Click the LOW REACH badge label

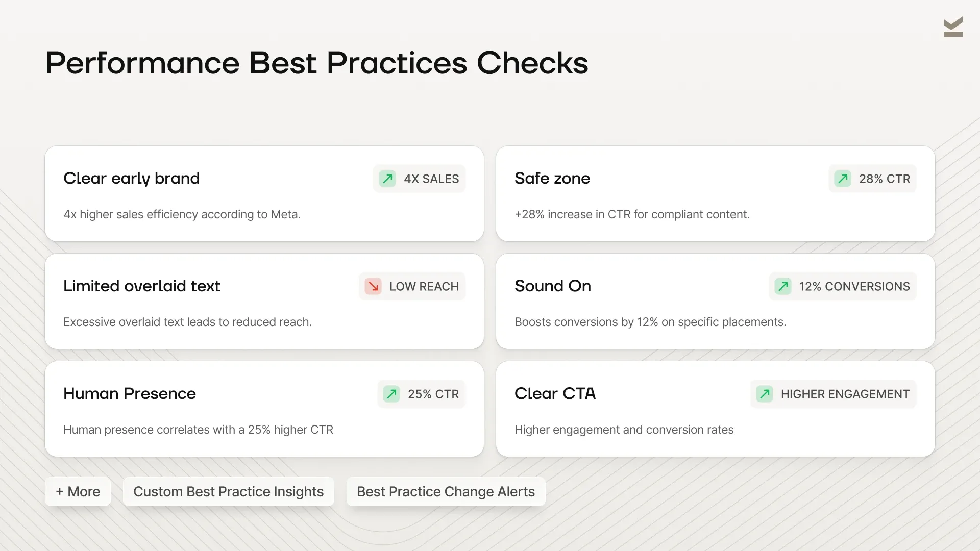pos(424,286)
